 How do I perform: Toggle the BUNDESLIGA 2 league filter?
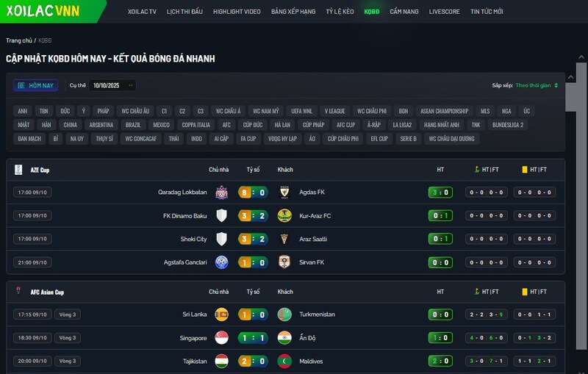pyautogui.click(x=508, y=125)
